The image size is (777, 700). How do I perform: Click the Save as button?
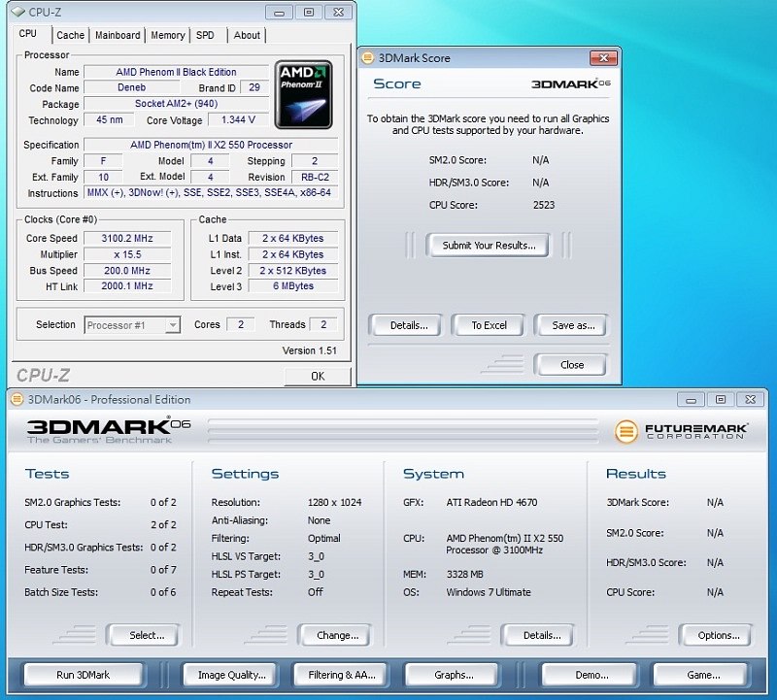[573, 325]
